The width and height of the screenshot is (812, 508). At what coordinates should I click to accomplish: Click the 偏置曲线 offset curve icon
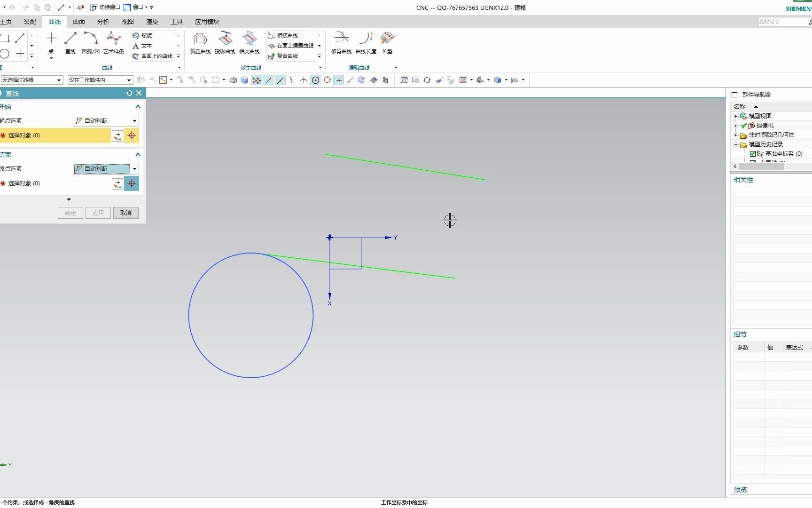pos(200,43)
